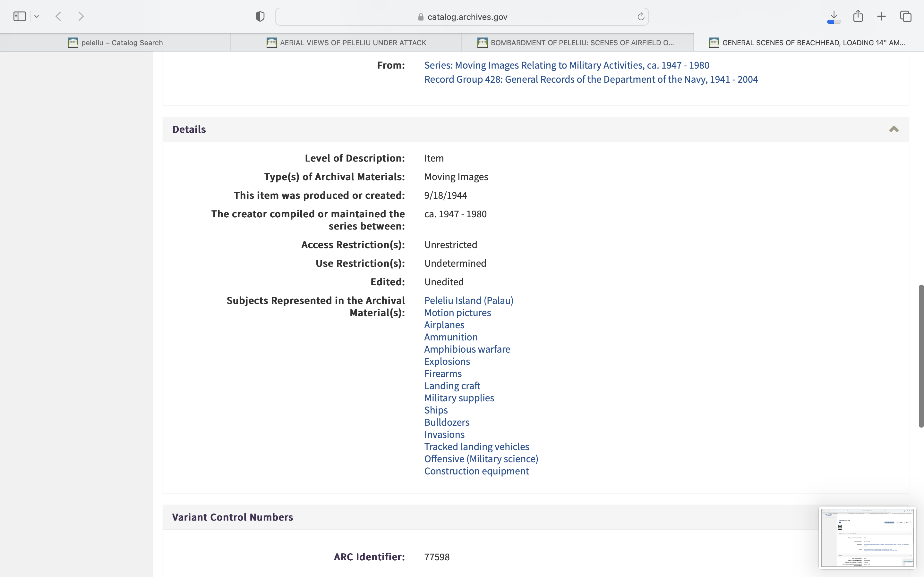Viewport: 924px width, 577px height.
Task: Follow the Record Group 428 link
Action: pos(591,79)
